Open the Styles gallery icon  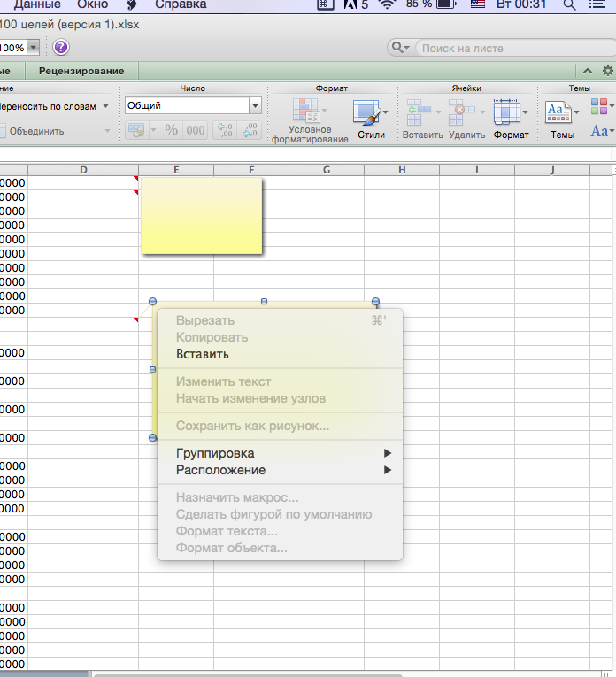click(366, 112)
